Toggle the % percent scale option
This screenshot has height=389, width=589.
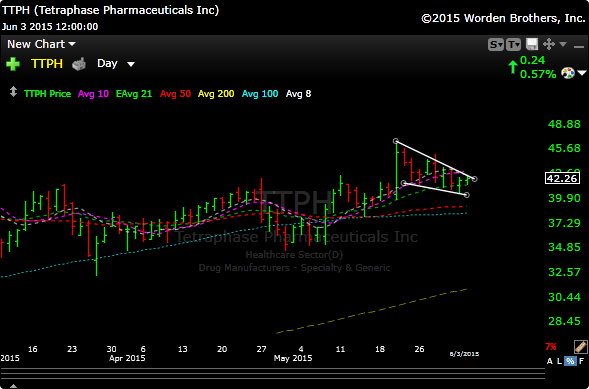coord(571,361)
